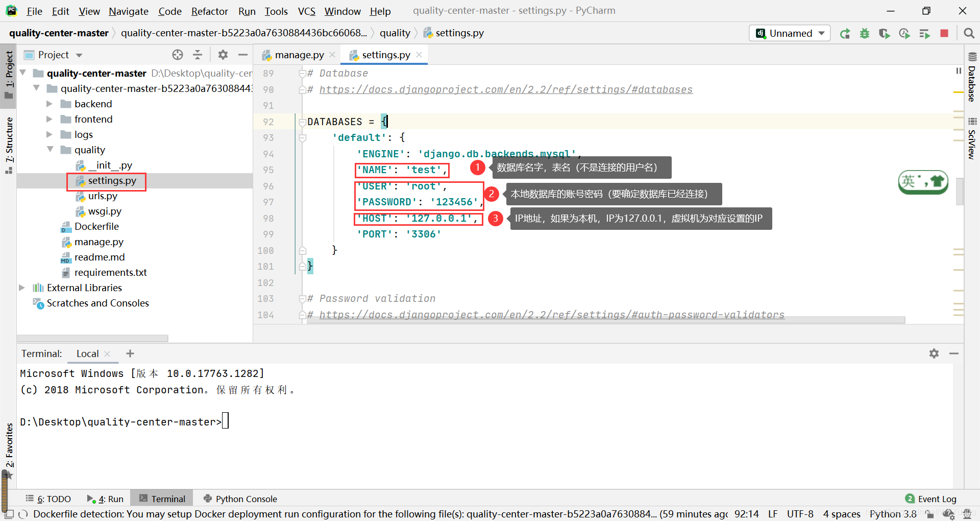Viewport: 980px width, 521px height.
Task: Open the 6: TODO tool window
Action: coord(48,499)
